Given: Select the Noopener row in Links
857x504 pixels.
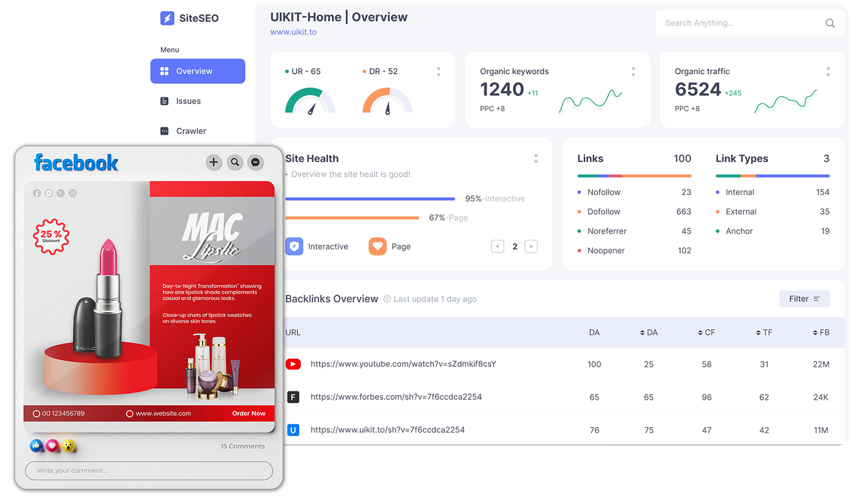Looking at the screenshot, I should click(634, 250).
